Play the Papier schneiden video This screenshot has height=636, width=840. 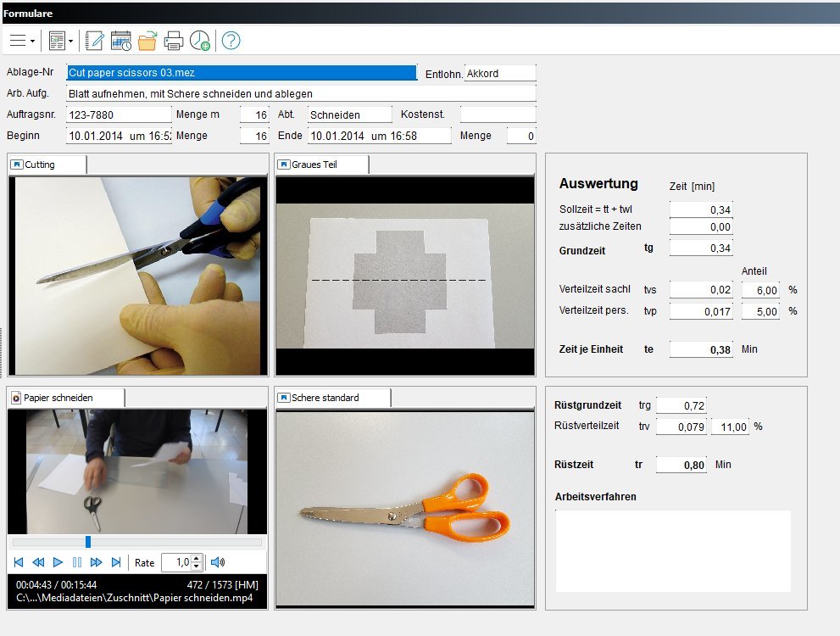point(58,562)
